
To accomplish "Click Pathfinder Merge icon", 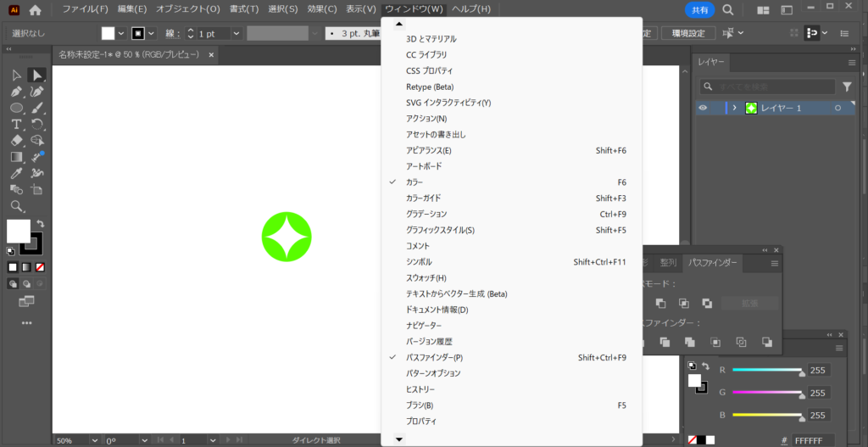I will point(690,342).
